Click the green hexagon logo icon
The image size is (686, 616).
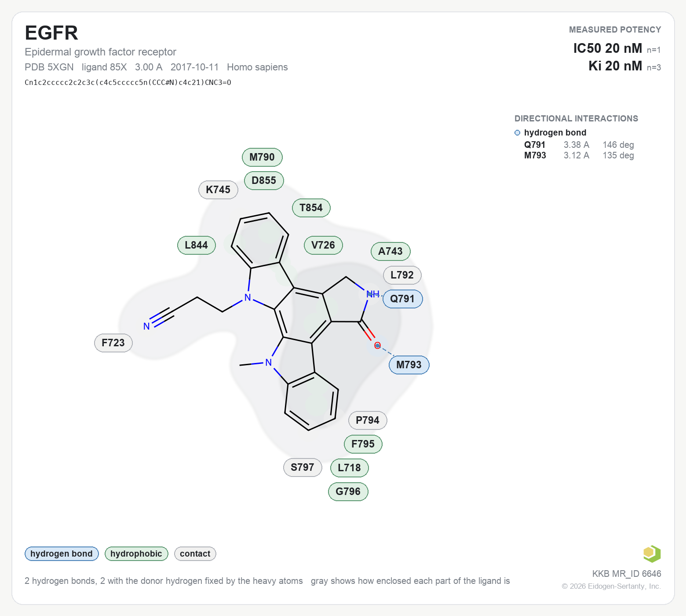[652, 554]
